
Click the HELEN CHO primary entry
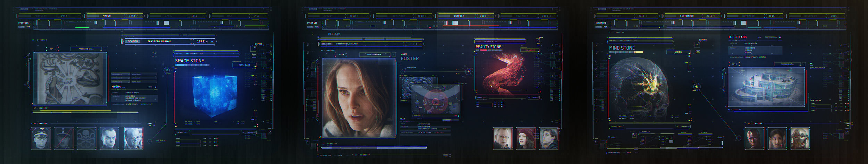point(750,48)
